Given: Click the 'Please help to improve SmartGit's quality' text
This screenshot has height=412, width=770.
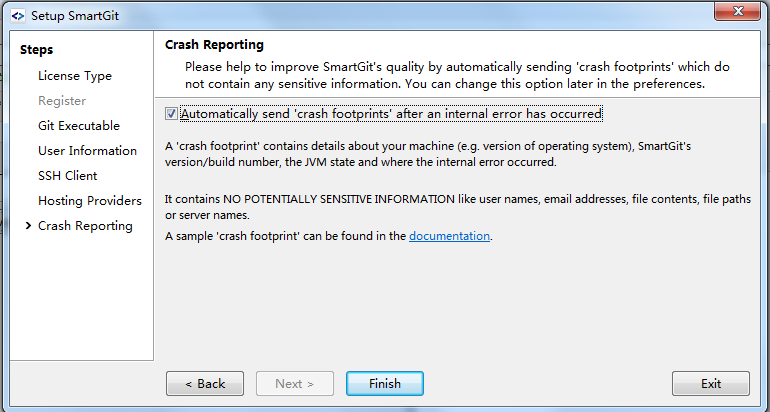Looking at the screenshot, I should pos(457,75).
